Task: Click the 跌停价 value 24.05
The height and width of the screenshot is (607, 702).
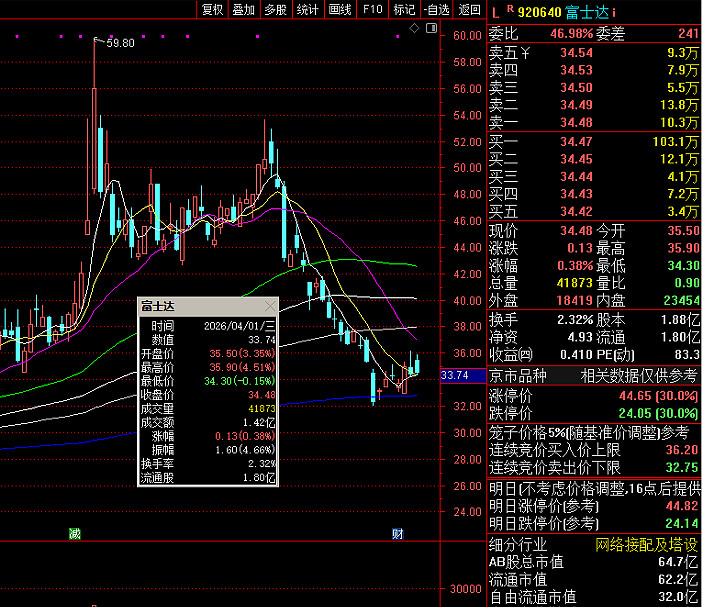Action: coord(634,414)
